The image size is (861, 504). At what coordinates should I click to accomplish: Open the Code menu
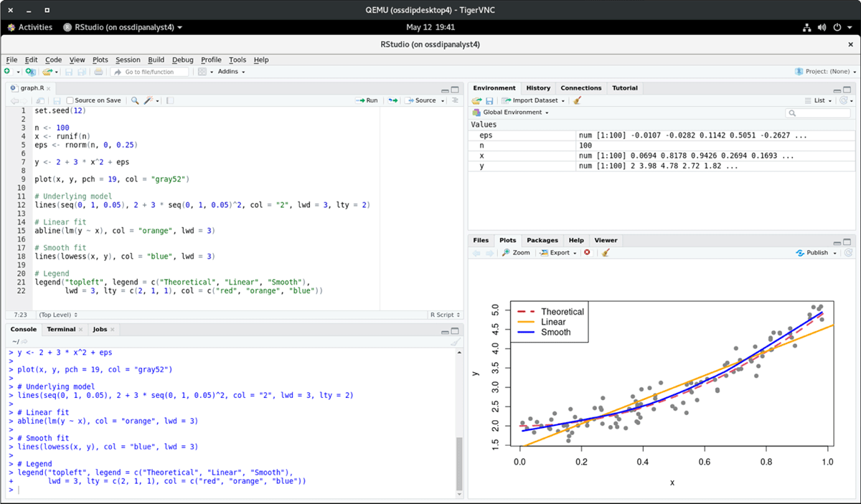(53, 60)
